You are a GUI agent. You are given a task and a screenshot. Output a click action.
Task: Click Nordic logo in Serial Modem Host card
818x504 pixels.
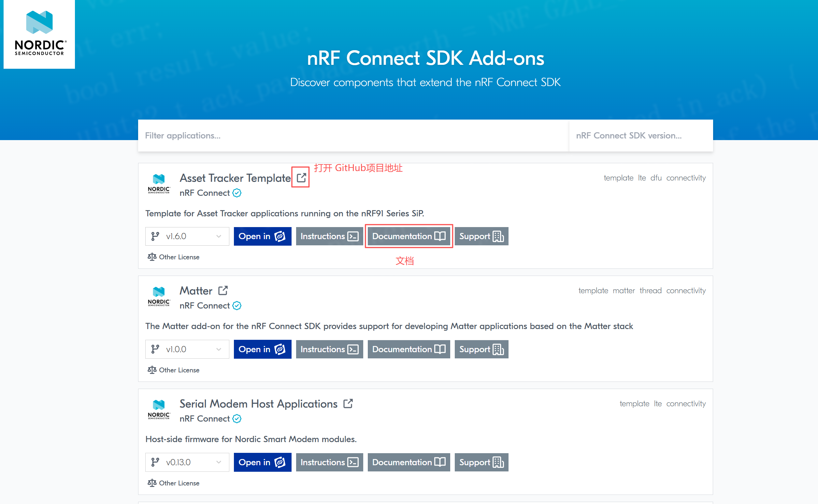(x=159, y=409)
